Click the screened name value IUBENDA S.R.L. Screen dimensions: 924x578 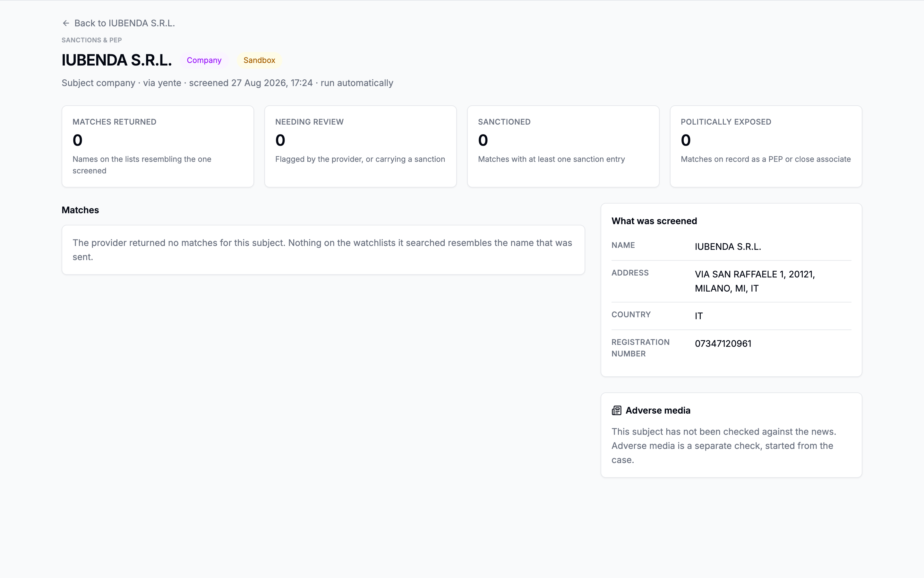[728, 247]
